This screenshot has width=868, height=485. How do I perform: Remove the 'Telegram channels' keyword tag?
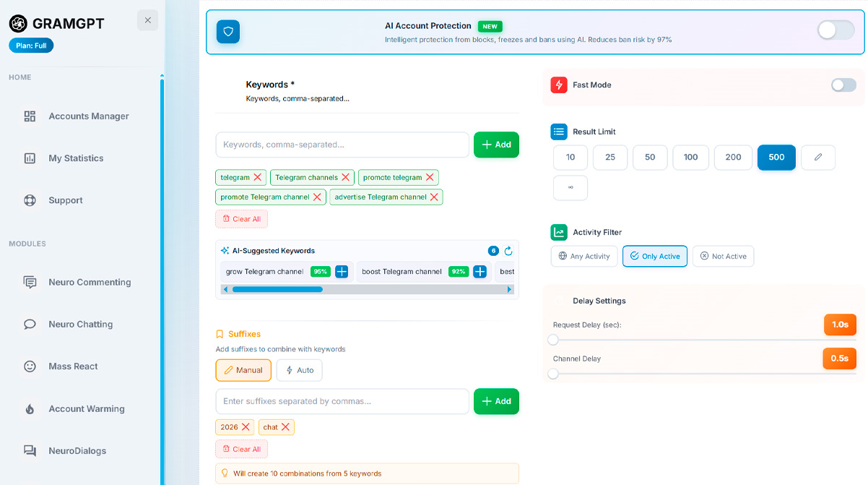tap(346, 177)
